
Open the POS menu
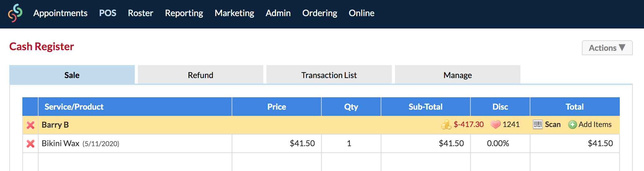click(x=107, y=13)
